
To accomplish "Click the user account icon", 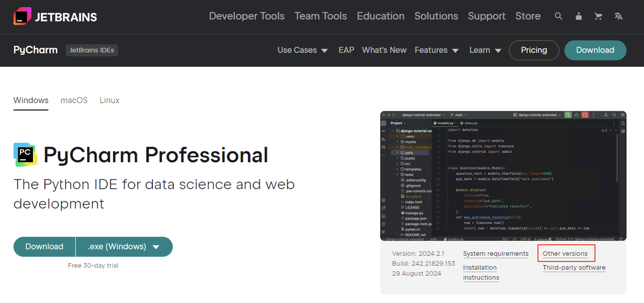I will 579,16.
